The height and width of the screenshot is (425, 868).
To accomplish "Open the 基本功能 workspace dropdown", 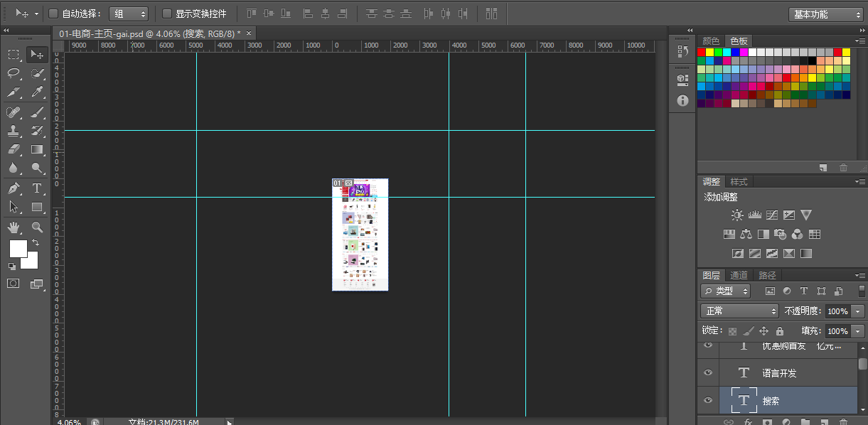I will 825,14.
